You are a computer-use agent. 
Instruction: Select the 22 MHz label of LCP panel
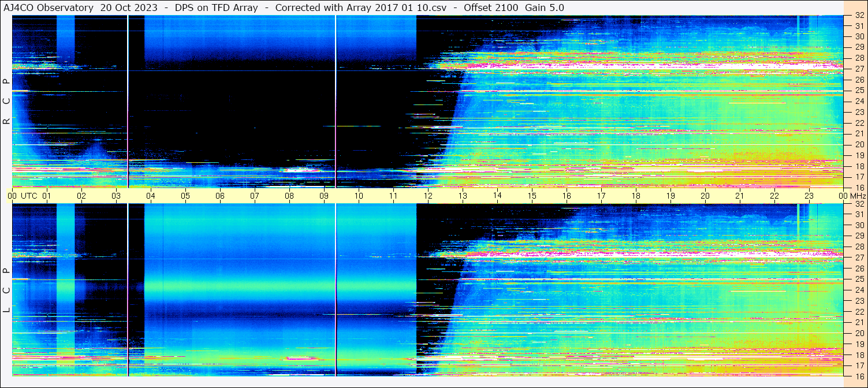(859, 312)
